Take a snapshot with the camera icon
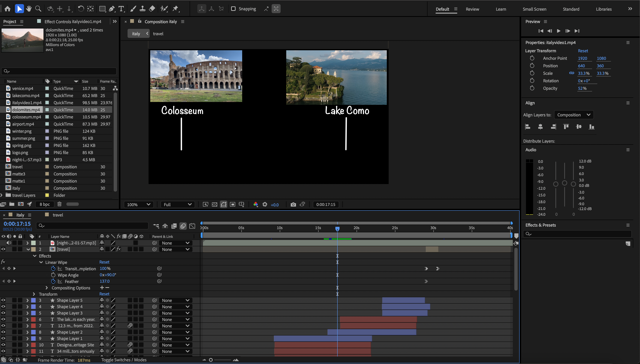Viewport: 640px width, 364px height. pyautogui.click(x=293, y=204)
